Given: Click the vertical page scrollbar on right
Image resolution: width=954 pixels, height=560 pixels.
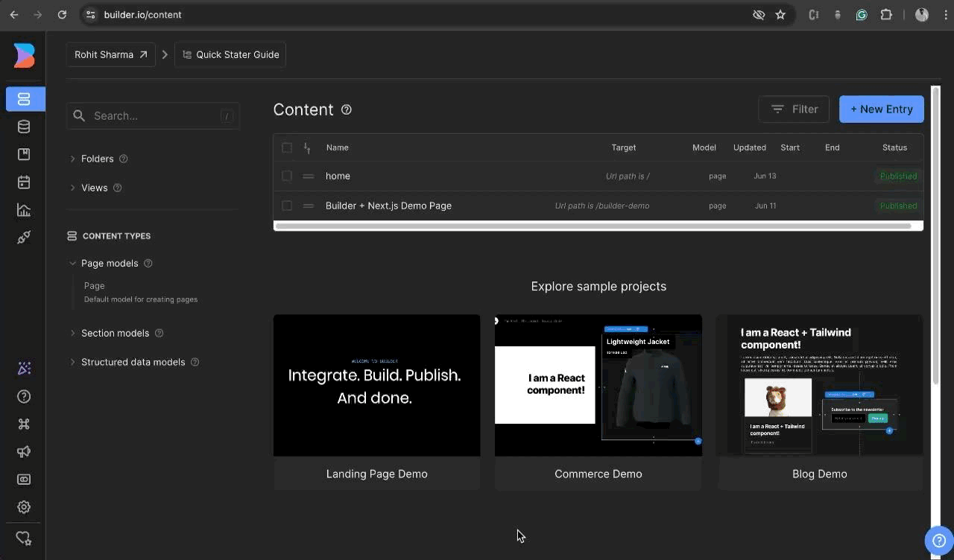Looking at the screenshot, I should coord(936,237).
